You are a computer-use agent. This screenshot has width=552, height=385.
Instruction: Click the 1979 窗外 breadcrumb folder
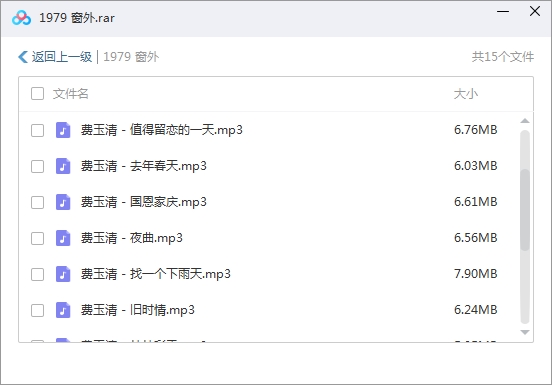tap(131, 57)
